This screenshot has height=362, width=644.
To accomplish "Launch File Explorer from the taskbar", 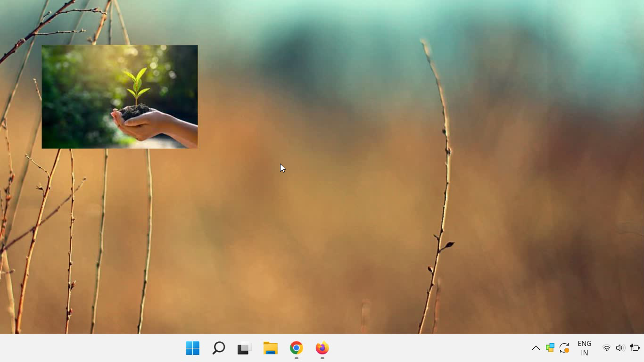I will click(x=270, y=348).
